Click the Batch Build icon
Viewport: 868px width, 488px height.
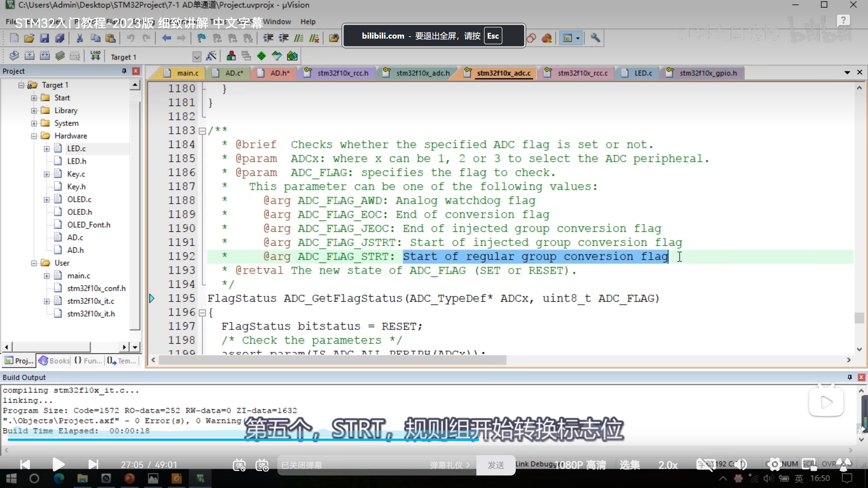tap(60, 56)
